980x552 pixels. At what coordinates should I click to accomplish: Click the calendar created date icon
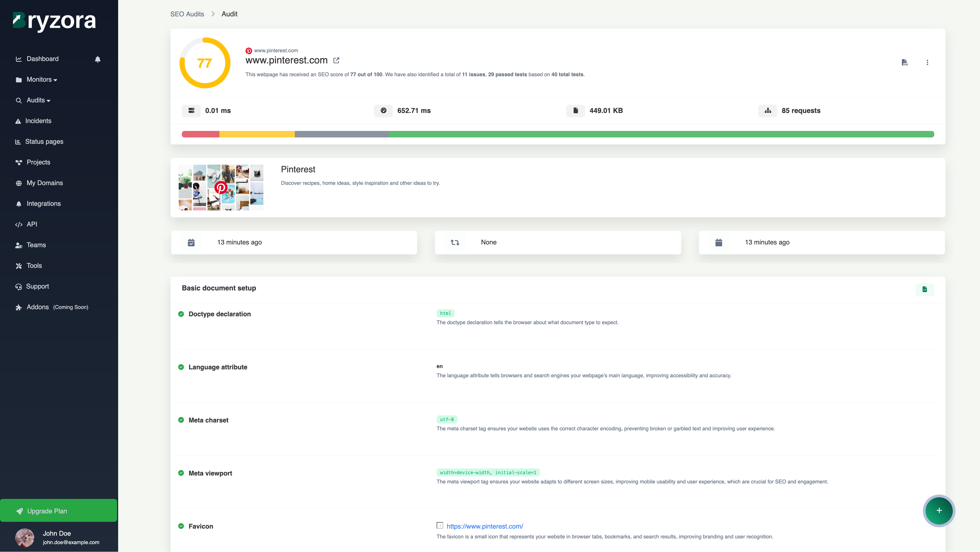(x=719, y=243)
